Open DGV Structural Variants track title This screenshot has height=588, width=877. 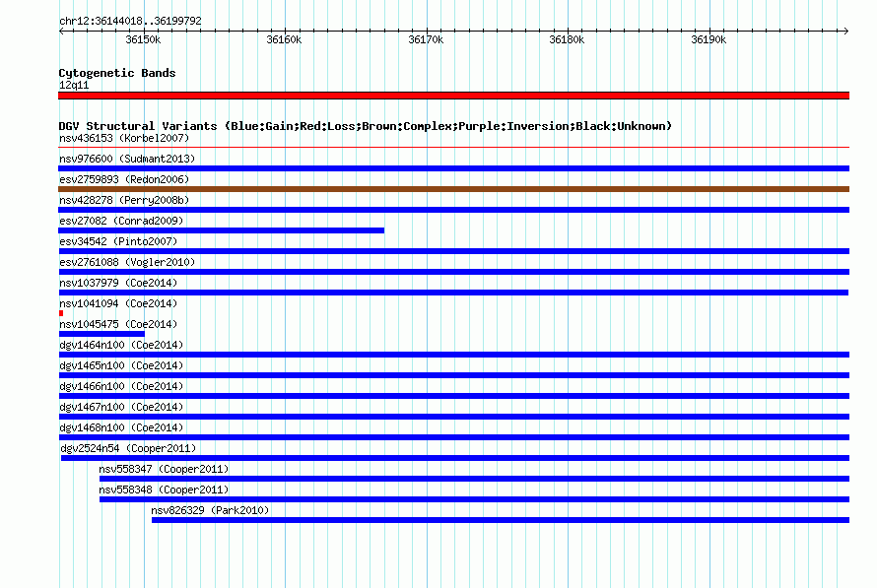pos(366,126)
